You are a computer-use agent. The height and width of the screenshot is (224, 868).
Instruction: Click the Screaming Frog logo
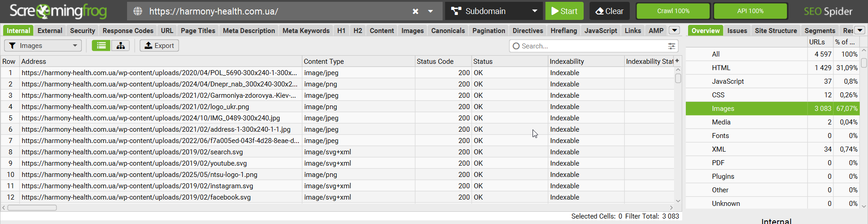58,11
